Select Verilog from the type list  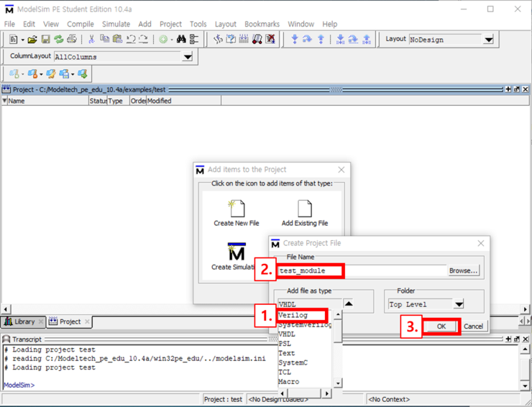click(303, 315)
